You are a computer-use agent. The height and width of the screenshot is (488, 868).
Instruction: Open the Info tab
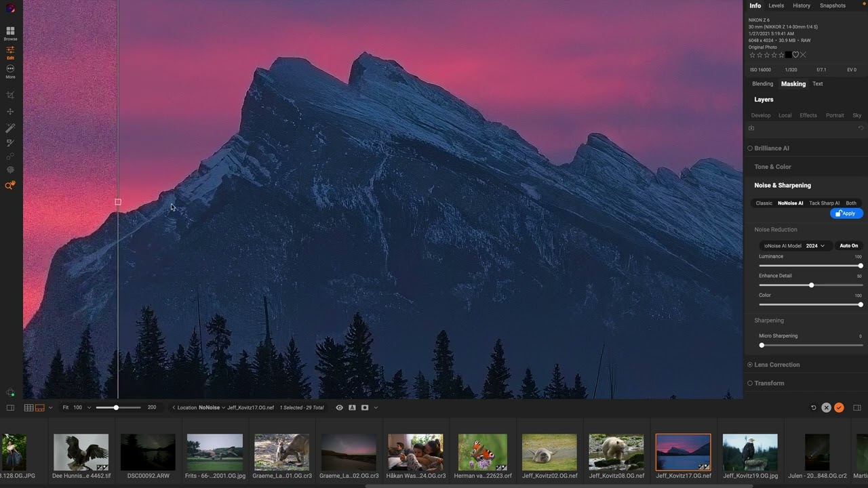(755, 5)
